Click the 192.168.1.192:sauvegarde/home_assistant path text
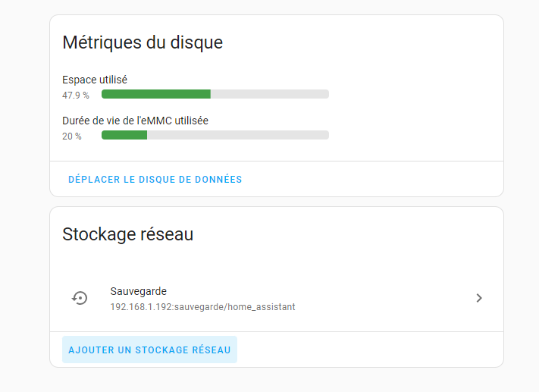This screenshot has height=392, width=539. [202, 307]
